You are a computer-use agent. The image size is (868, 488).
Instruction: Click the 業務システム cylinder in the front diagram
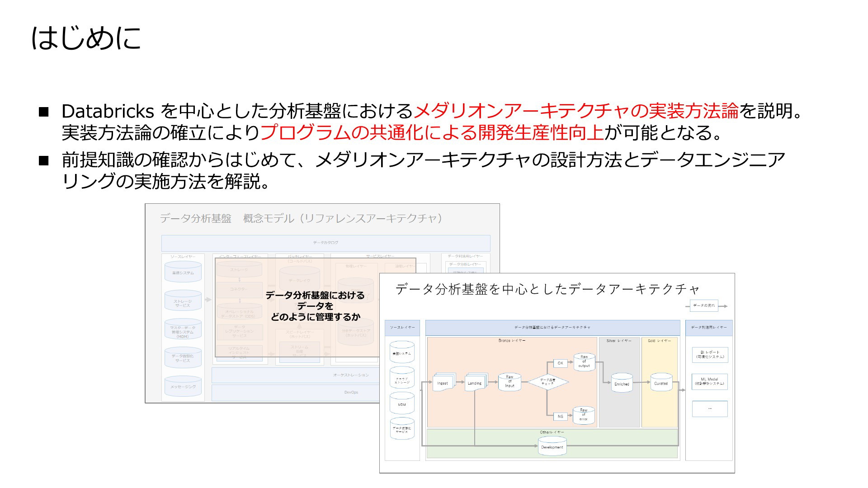pyautogui.click(x=402, y=352)
